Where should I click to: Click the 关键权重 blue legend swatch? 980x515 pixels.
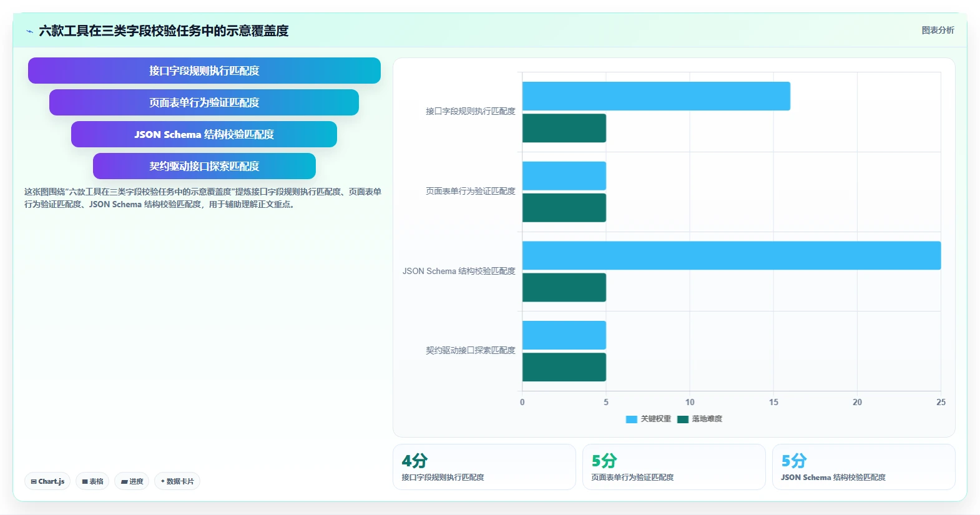pos(631,419)
